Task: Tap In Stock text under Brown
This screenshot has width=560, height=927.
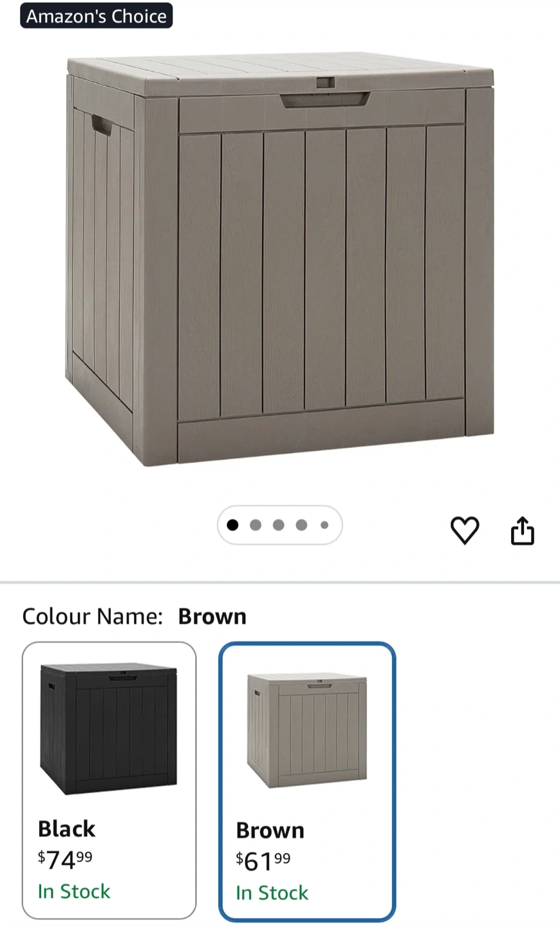Action: coord(272,893)
